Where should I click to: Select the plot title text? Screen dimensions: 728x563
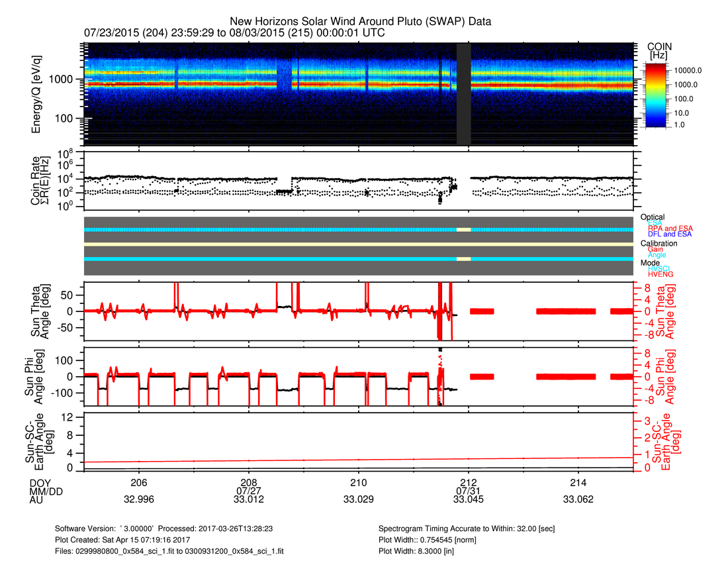[360, 22]
